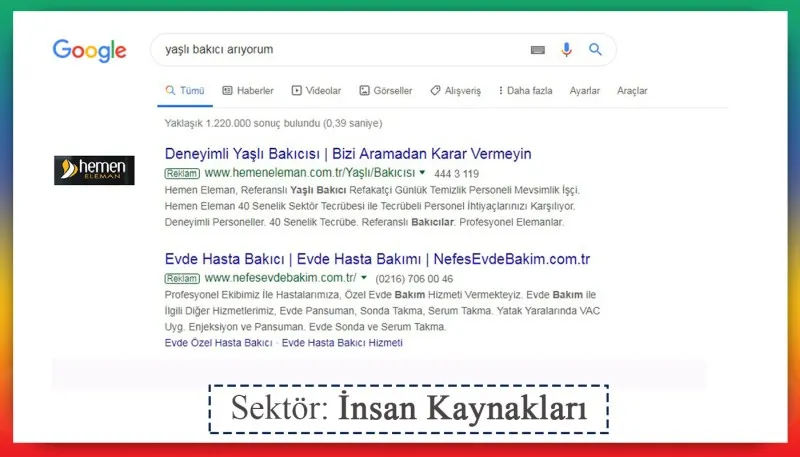Expand the arrow next to hemeneleman URL

point(422,172)
